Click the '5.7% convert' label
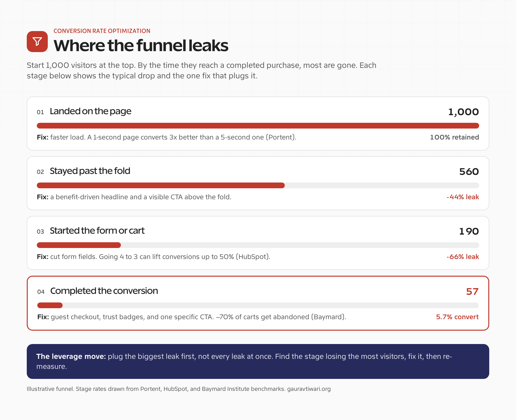This screenshot has height=420, width=516. pyautogui.click(x=457, y=317)
